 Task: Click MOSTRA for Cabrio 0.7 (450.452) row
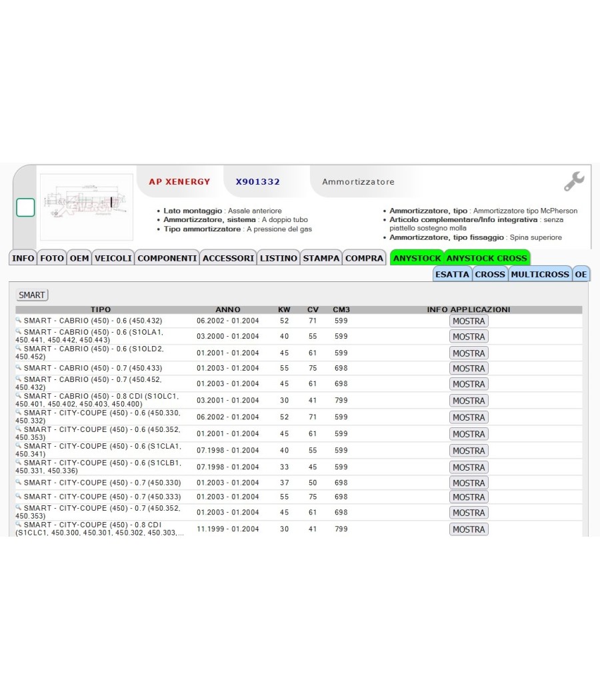pyautogui.click(x=469, y=384)
